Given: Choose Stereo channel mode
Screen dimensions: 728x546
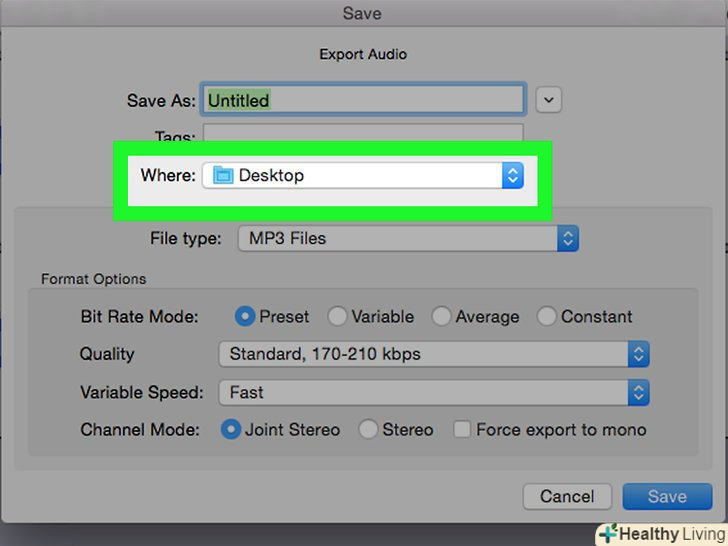Looking at the screenshot, I should coord(368,430).
